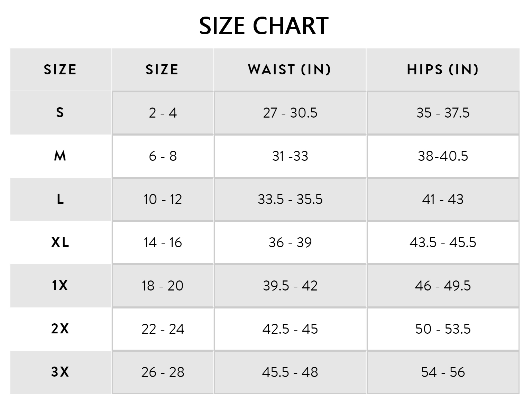Click the 10 - 12 size cell
This screenshot has width=532, height=406.
click(163, 199)
